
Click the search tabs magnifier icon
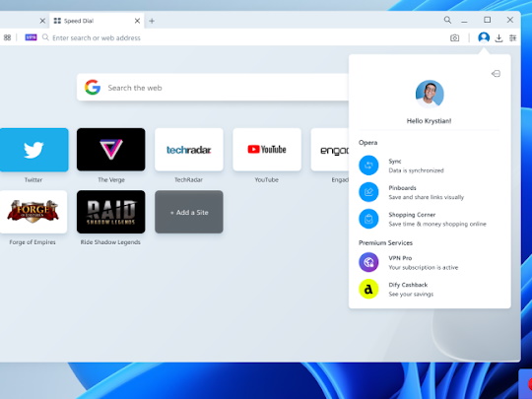pos(447,20)
